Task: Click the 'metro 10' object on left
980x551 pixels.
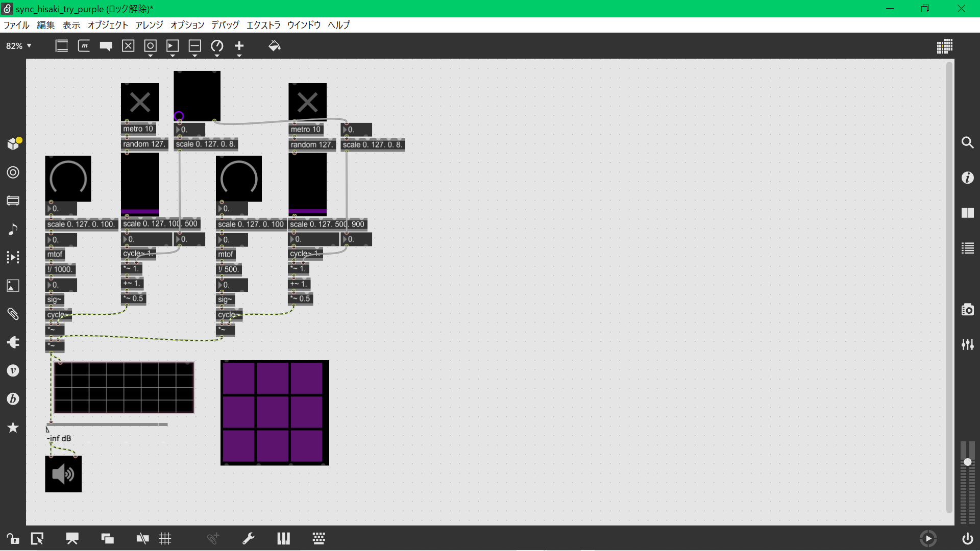Action: coord(138,129)
